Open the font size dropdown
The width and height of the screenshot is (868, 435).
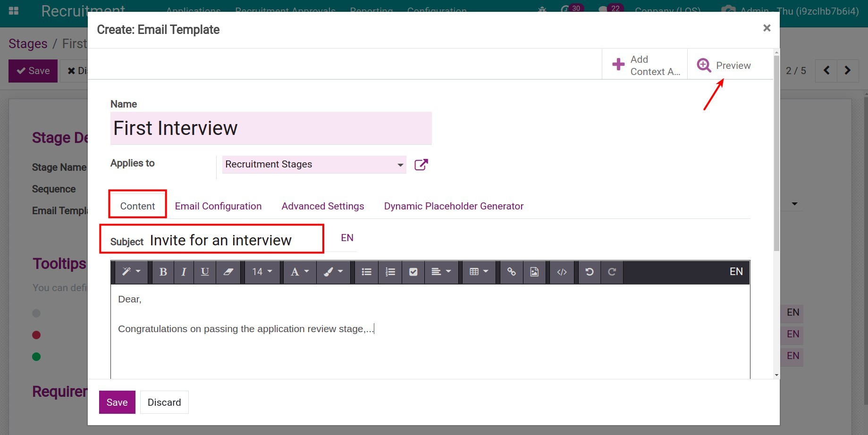[262, 272]
